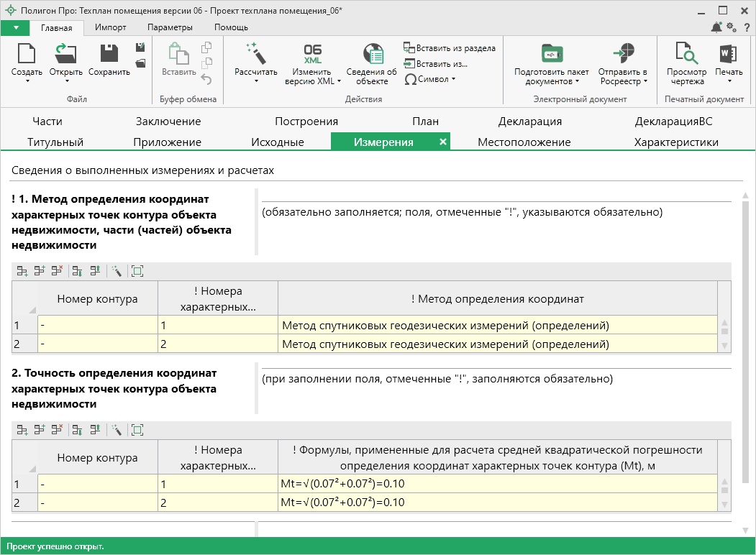Click delete row icon in first table toolbar

coord(57,271)
